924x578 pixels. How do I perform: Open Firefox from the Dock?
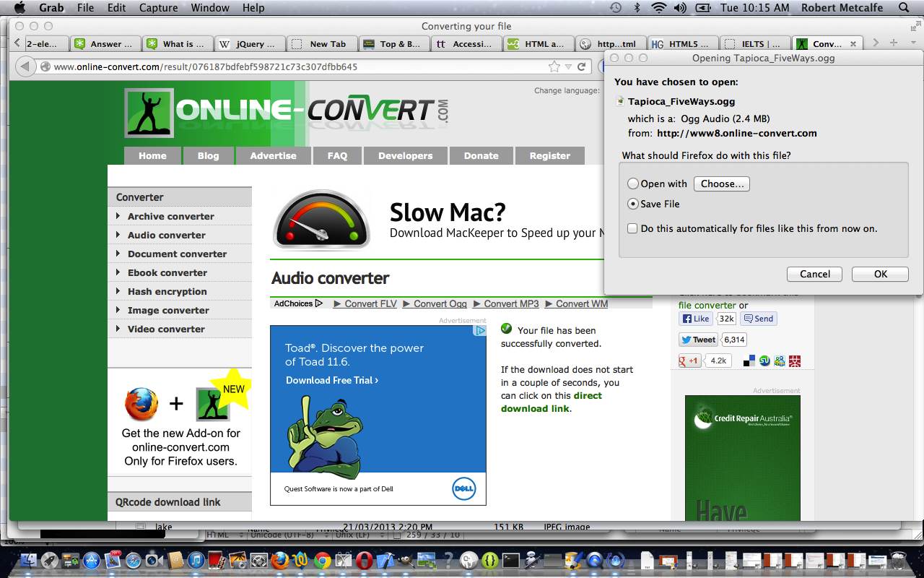click(279, 561)
